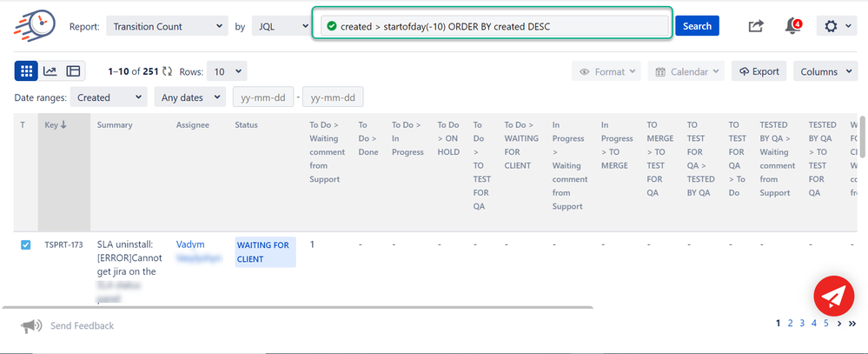The width and height of the screenshot is (868, 354).
Task: Open the Calendar dropdown
Action: (686, 71)
